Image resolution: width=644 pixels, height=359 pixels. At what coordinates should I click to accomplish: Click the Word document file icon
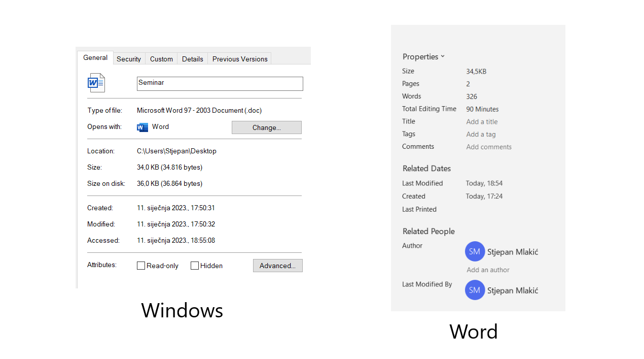point(96,83)
